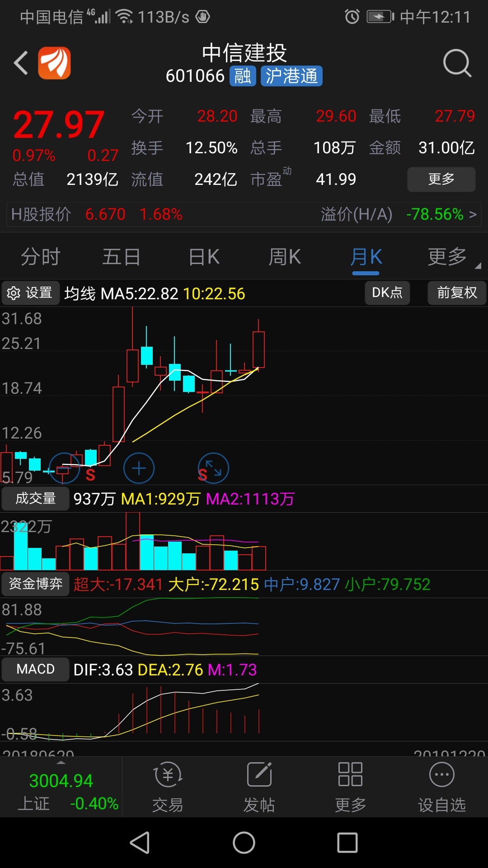
Task: Switch to 日K tab
Action: [x=204, y=257]
